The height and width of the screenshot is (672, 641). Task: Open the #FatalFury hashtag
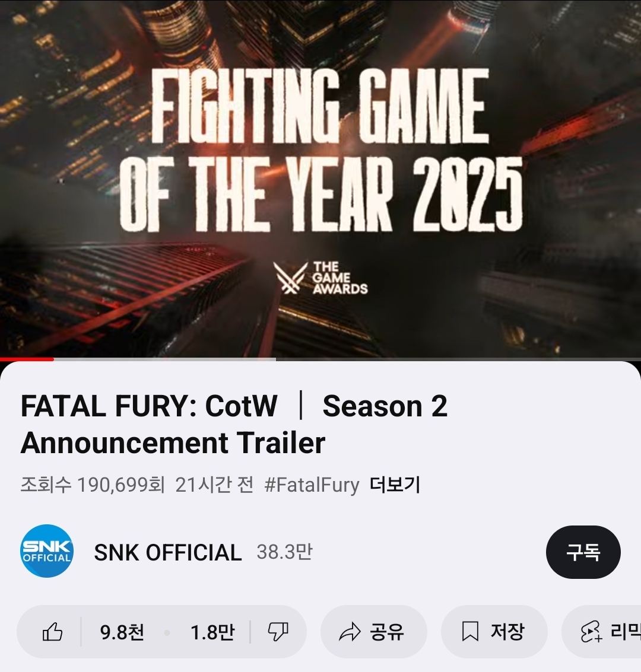tap(312, 485)
